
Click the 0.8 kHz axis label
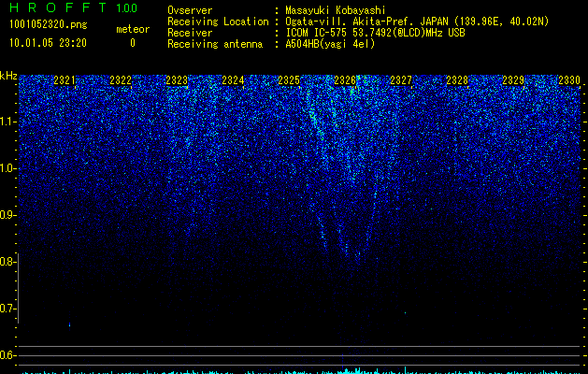pyautogui.click(x=7, y=262)
